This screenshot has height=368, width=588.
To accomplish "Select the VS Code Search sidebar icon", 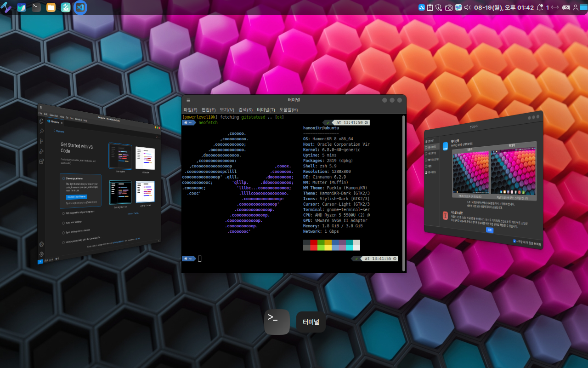I will [x=41, y=131].
